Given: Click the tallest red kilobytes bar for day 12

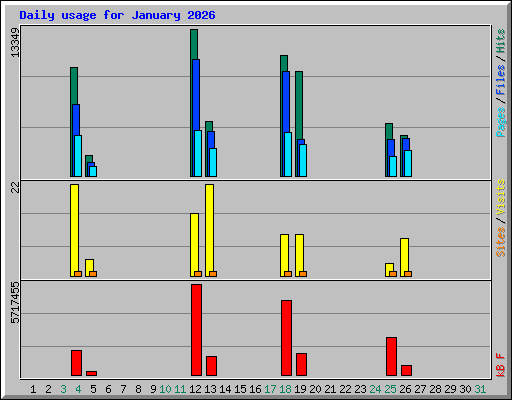Looking at the screenshot, I should [196, 330].
